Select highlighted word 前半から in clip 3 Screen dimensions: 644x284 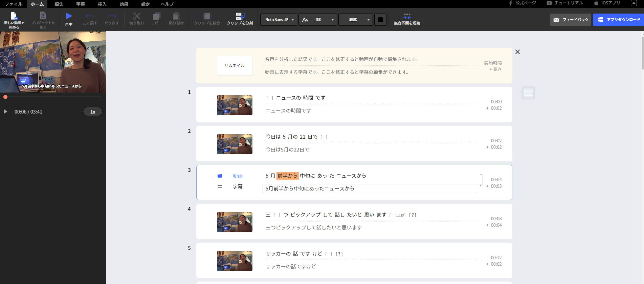(288, 176)
